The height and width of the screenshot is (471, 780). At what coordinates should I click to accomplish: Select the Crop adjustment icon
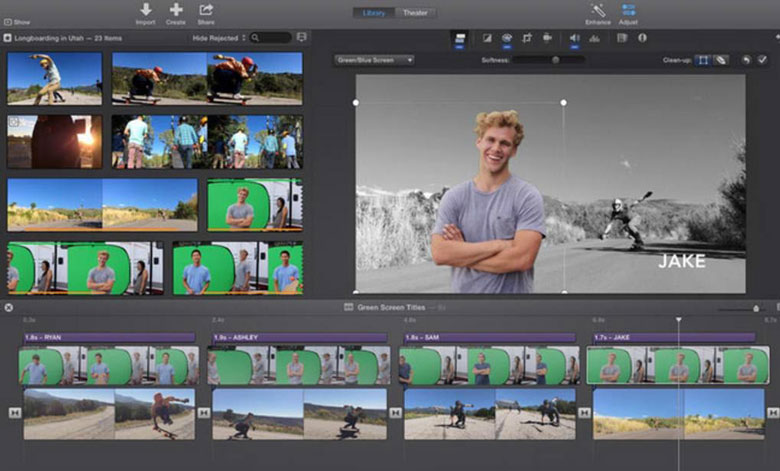point(527,38)
